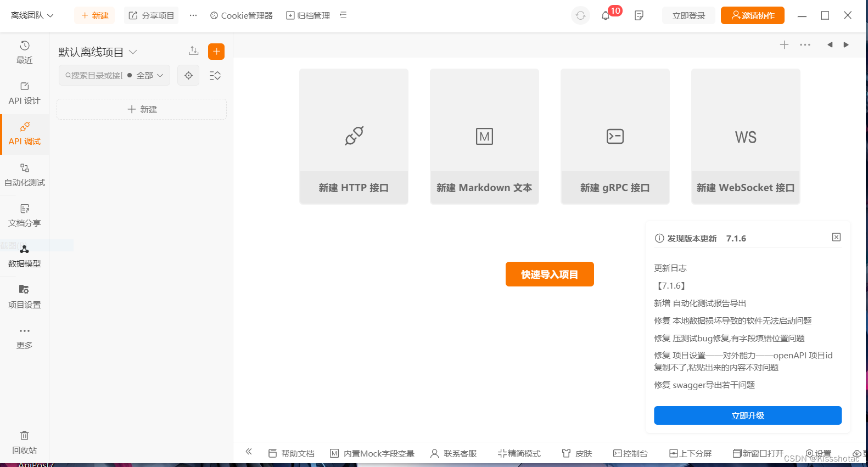The height and width of the screenshot is (467, 868).
Task: Open the API 设计 sidebar section
Action: pyautogui.click(x=24, y=93)
